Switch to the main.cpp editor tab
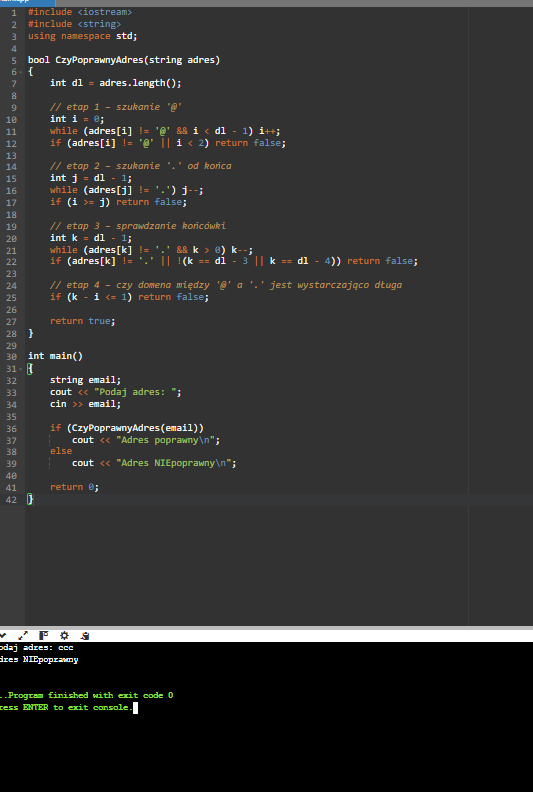The width and height of the screenshot is (533, 792). (x=27, y=2)
